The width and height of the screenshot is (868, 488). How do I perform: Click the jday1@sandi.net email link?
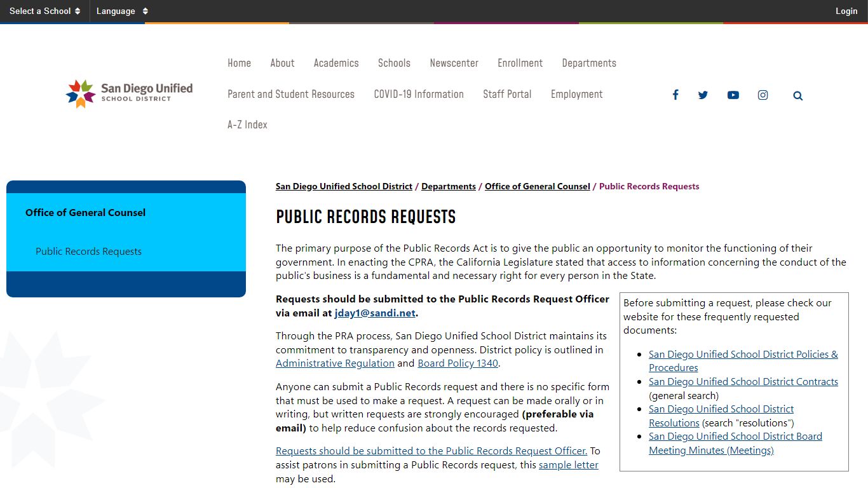375,313
